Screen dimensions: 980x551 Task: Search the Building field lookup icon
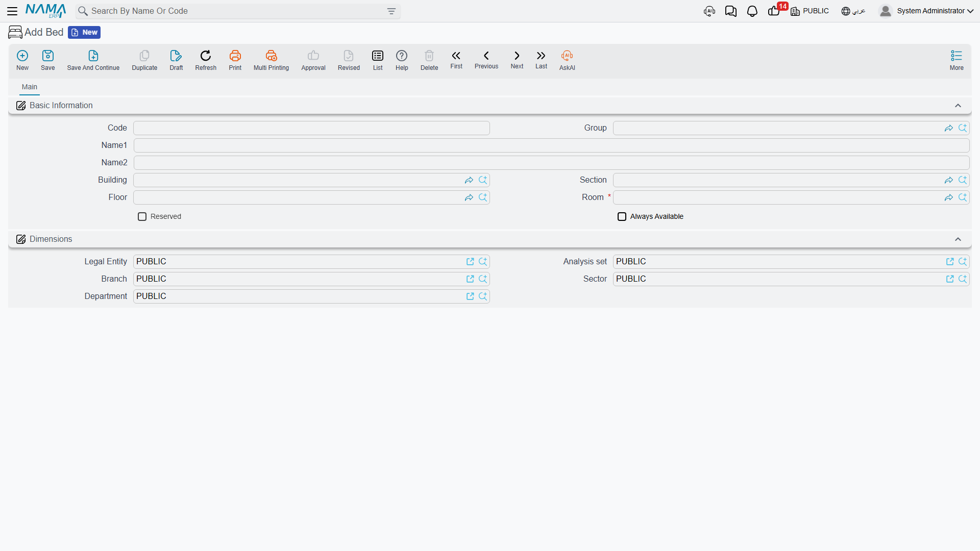483,180
